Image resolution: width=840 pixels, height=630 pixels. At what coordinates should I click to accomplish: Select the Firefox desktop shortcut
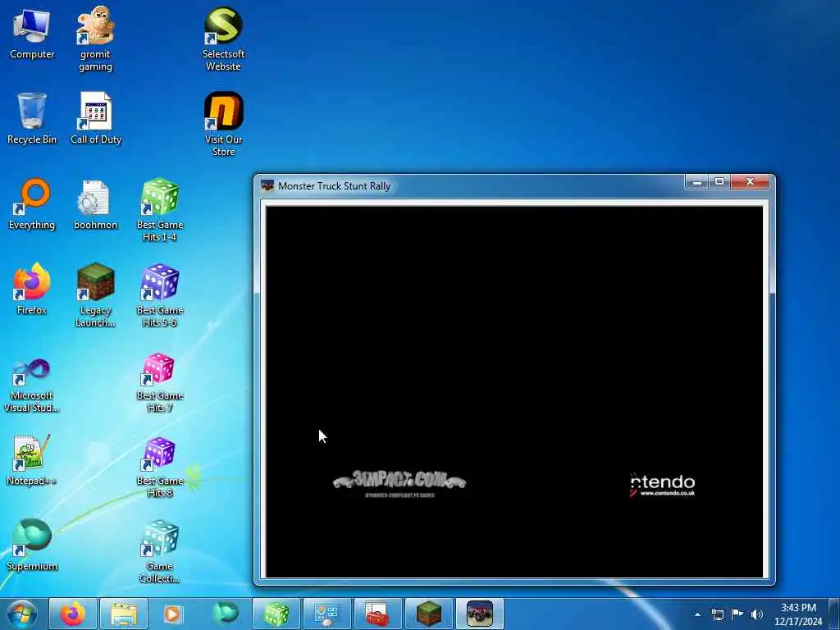coord(32,290)
